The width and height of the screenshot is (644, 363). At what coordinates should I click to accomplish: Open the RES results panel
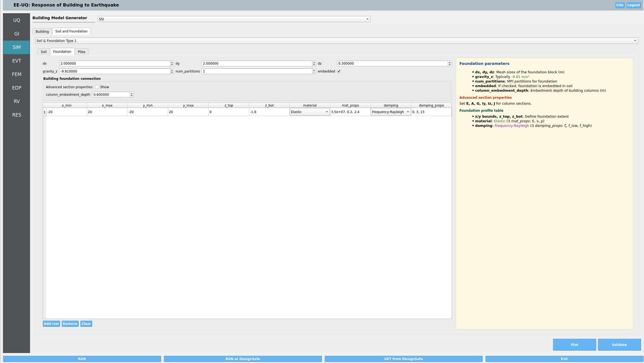(16, 115)
